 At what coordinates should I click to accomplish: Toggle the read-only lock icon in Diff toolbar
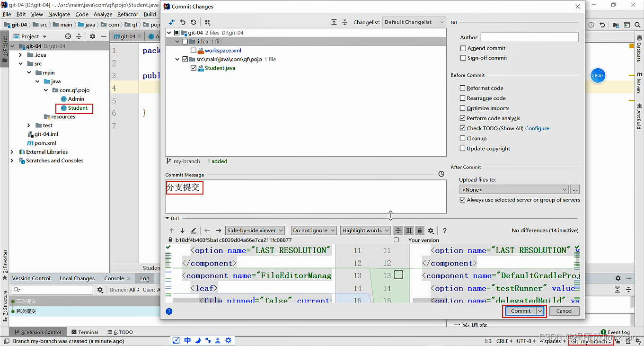420,231
